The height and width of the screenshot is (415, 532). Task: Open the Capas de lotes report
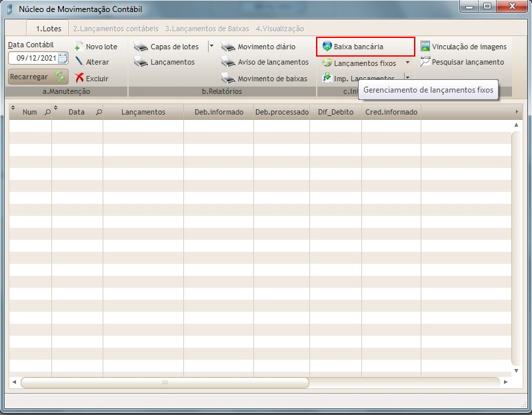[x=168, y=47]
